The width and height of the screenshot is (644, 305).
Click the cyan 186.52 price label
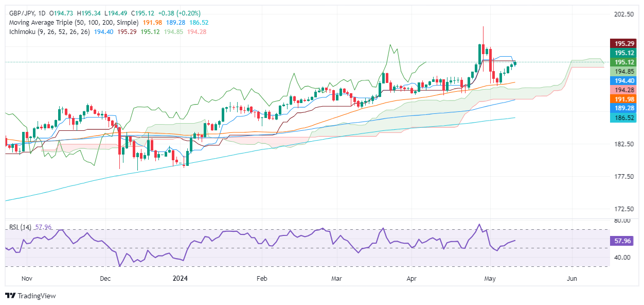click(x=624, y=118)
